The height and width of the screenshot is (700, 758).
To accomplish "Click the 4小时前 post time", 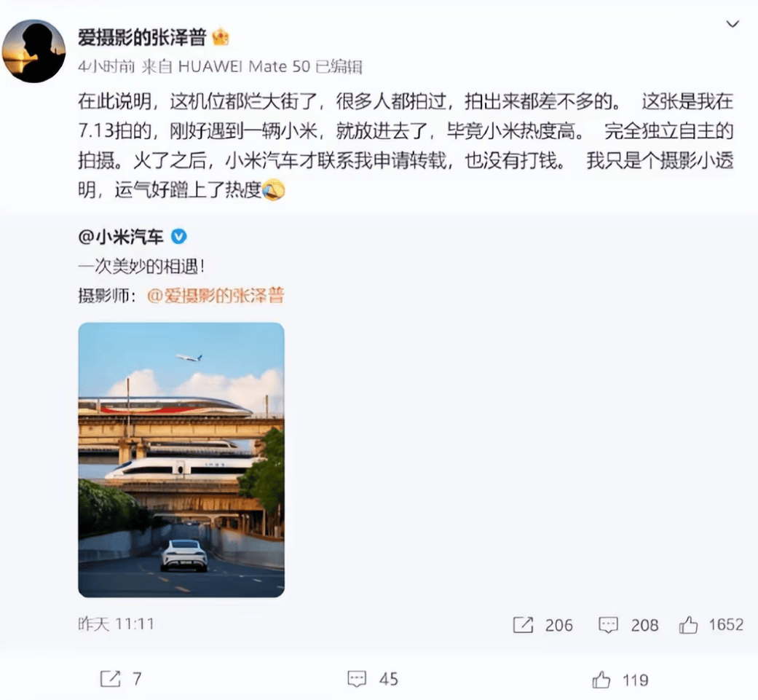I will pos(106,66).
